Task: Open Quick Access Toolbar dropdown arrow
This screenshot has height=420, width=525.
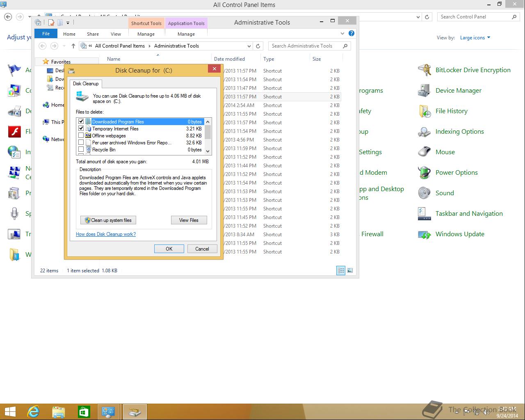Action: point(68,23)
